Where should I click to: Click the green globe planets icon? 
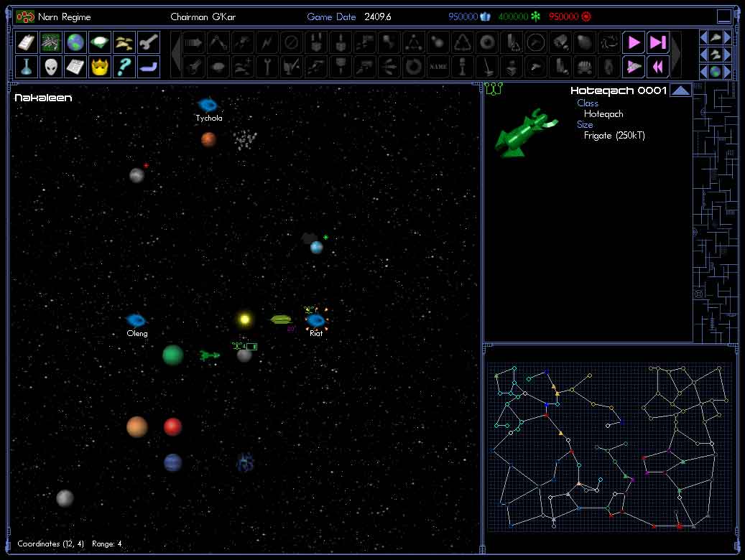coord(75,42)
